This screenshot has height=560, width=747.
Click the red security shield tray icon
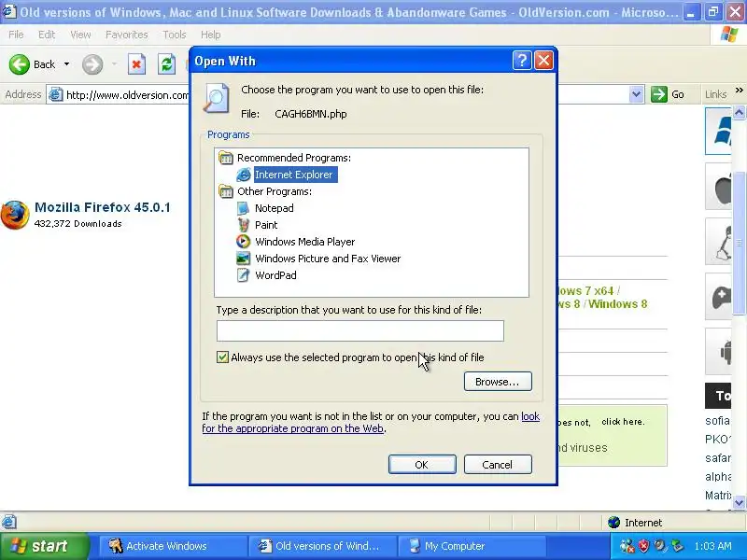[x=643, y=546]
